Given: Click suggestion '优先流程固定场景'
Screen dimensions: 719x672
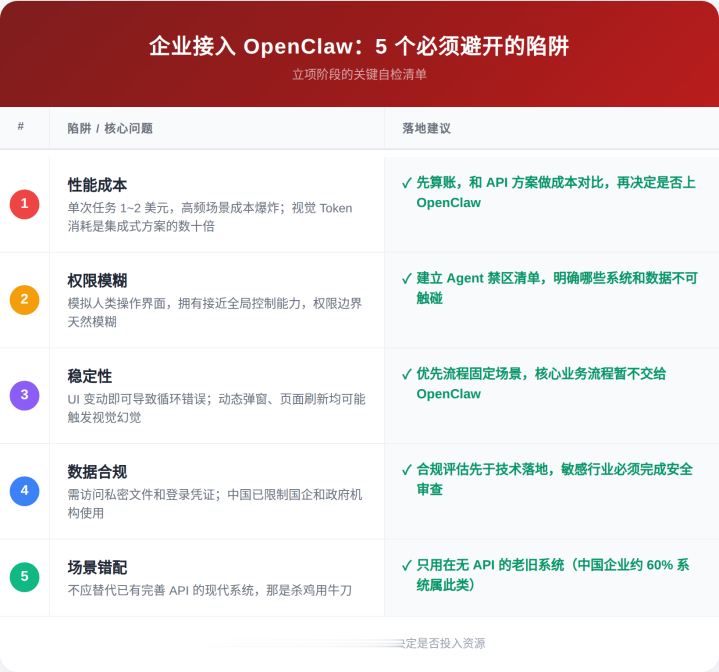Looking at the screenshot, I should point(541,384).
